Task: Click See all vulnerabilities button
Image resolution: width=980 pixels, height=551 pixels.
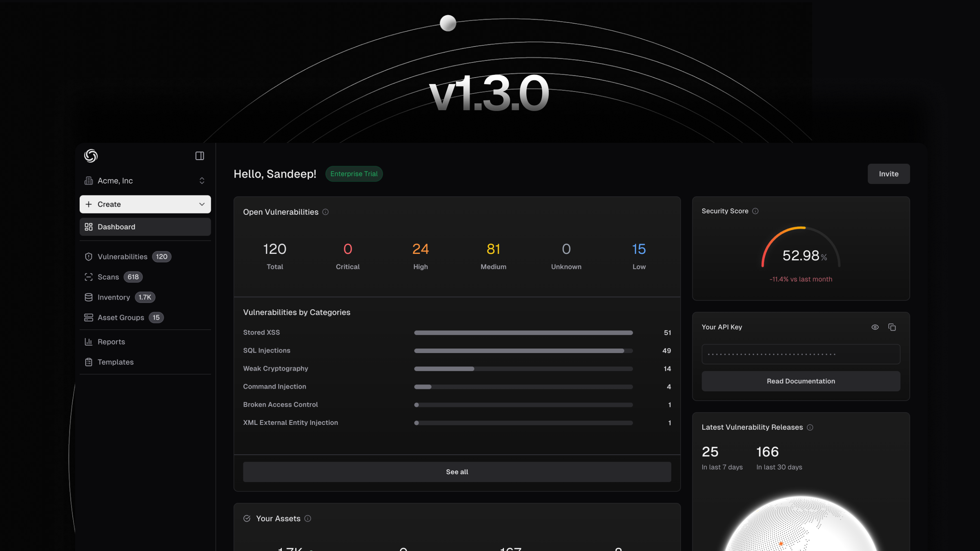Action: click(457, 472)
